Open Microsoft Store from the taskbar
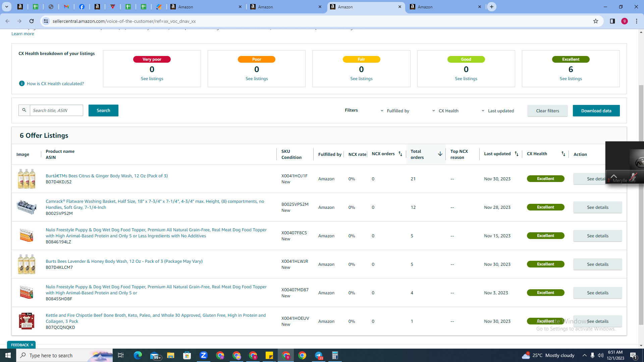The image size is (644, 362). [x=187, y=355]
